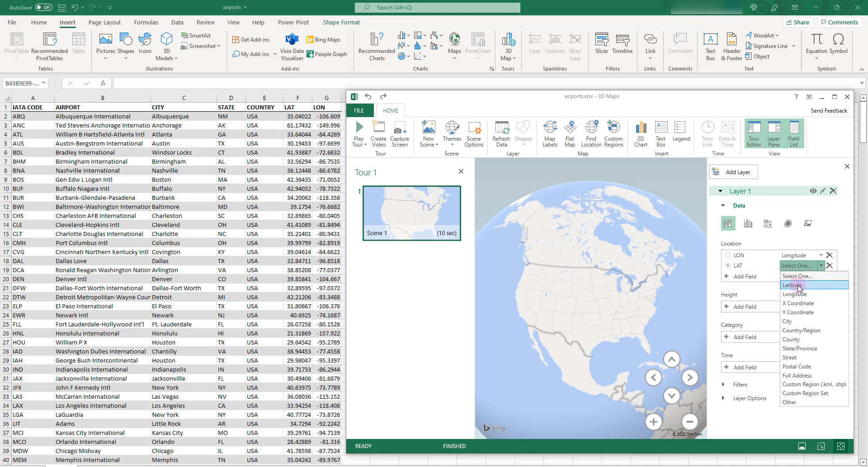Delete Layer 1 with X icon
This screenshot has height=467, width=868.
[x=833, y=191]
